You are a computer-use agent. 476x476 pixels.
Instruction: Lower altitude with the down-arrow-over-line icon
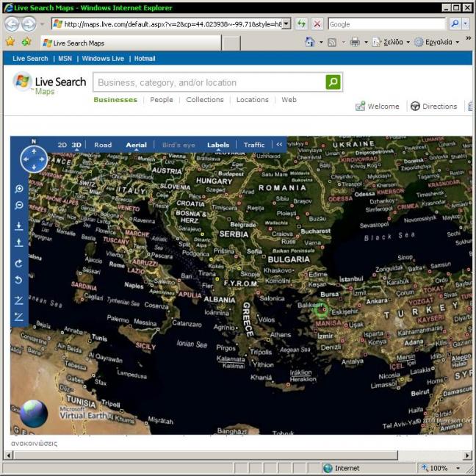click(19, 226)
